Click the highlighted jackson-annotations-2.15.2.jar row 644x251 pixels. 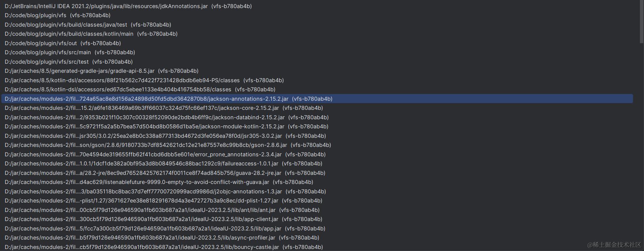[x=317, y=99]
